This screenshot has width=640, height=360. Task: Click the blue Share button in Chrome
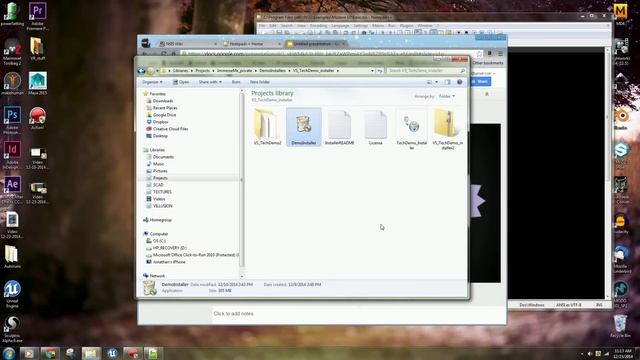[481, 82]
